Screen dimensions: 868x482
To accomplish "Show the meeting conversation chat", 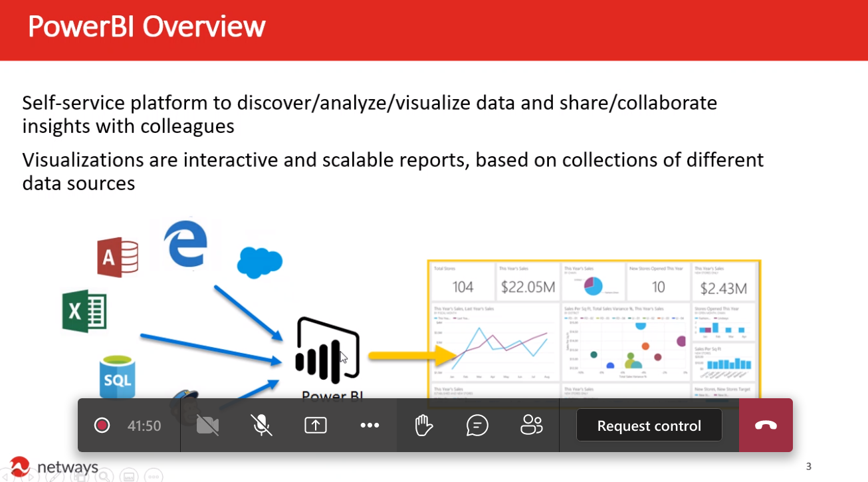I will click(477, 425).
